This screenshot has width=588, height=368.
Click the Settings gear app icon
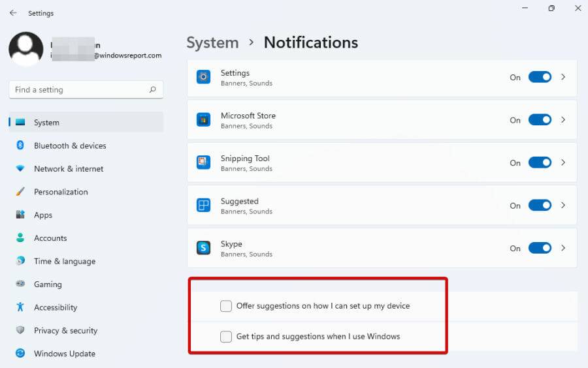pos(203,77)
